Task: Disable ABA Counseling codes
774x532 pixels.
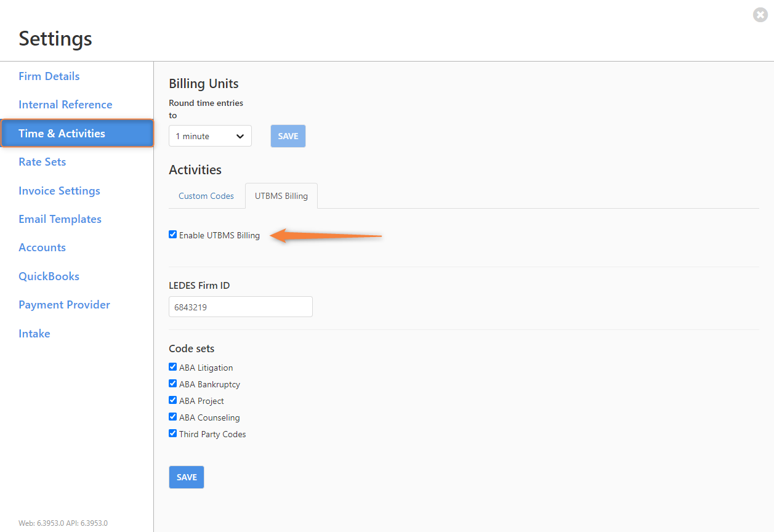Action: [172, 416]
